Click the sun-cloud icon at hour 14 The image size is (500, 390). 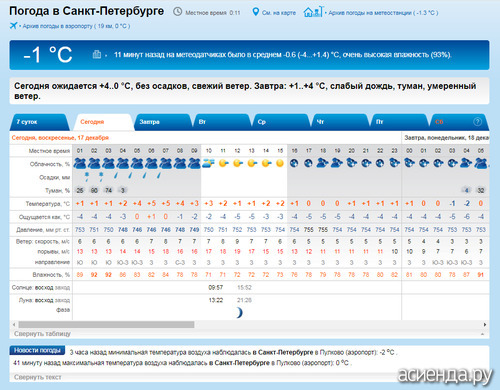pyautogui.click(x=266, y=163)
